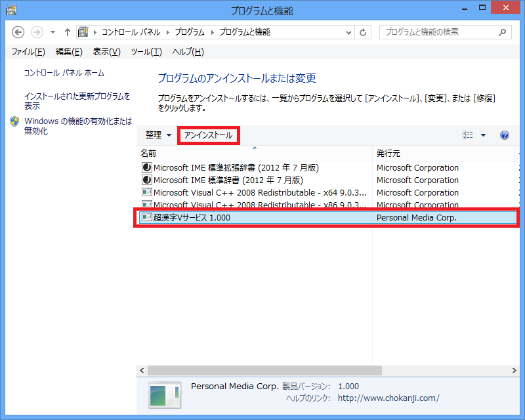
Task: Open the 整理 dropdown menu
Action: (158, 135)
